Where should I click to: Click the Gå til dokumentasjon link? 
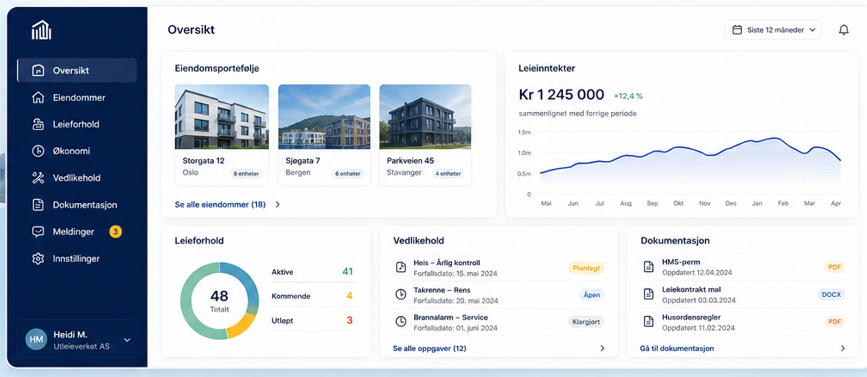pyautogui.click(x=677, y=348)
